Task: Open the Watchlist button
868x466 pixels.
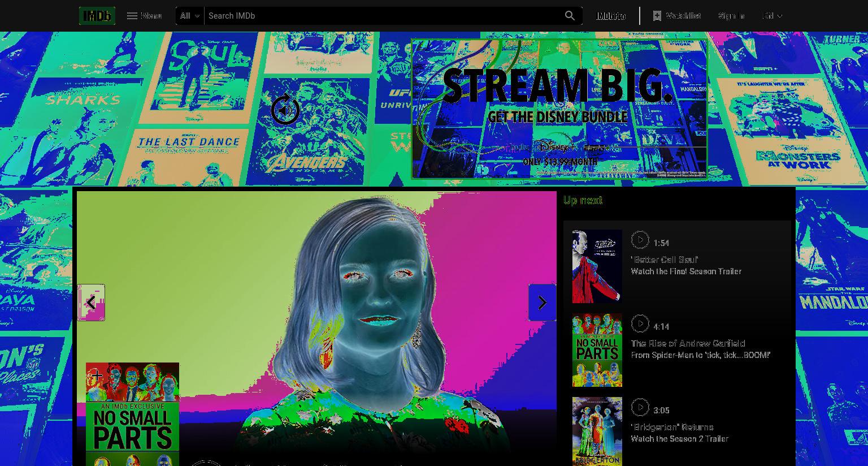Action: [677, 16]
